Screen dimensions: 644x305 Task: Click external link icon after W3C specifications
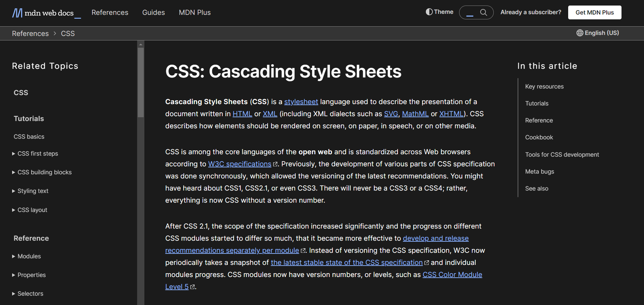pos(275,164)
